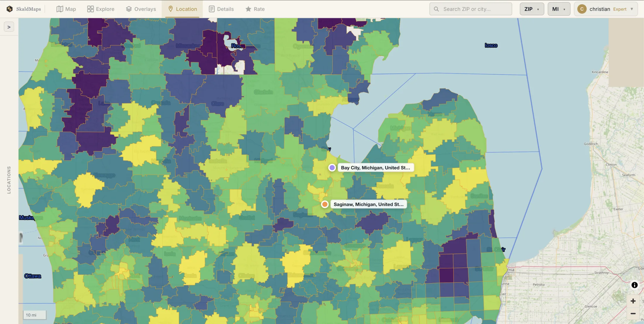Image resolution: width=644 pixels, height=324 pixels.
Task: Zoom out with the minus button
Action: 633,313
